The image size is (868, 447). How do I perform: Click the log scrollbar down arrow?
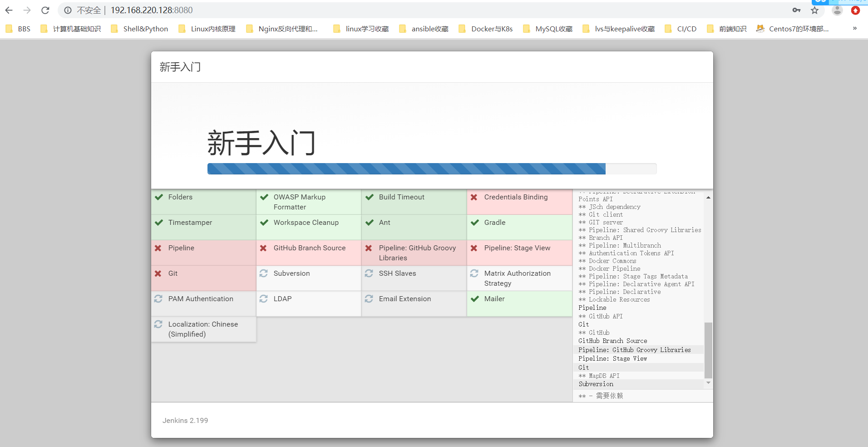(x=708, y=383)
